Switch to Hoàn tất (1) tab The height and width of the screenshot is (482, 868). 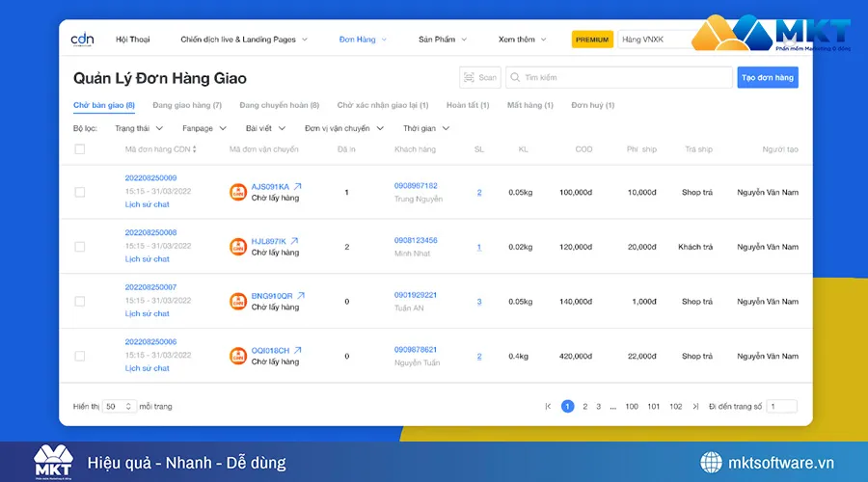coord(468,105)
